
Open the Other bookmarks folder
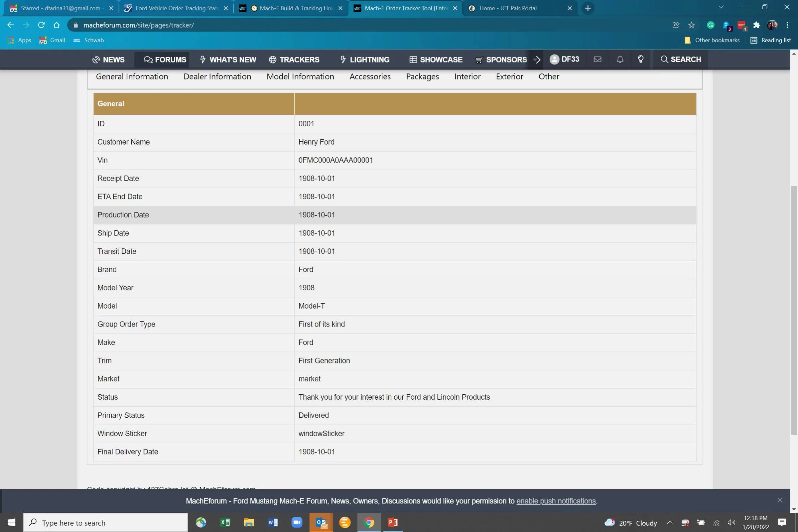click(x=712, y=40)
